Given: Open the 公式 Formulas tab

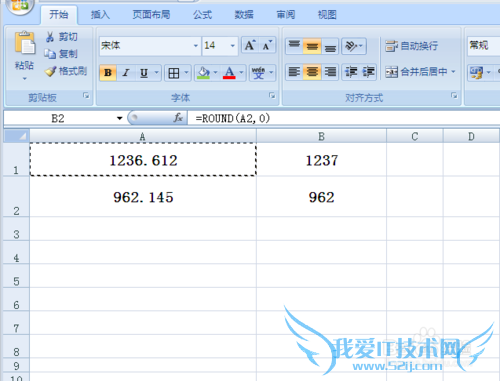Looking at the screenshot, I should click(202, 15).
